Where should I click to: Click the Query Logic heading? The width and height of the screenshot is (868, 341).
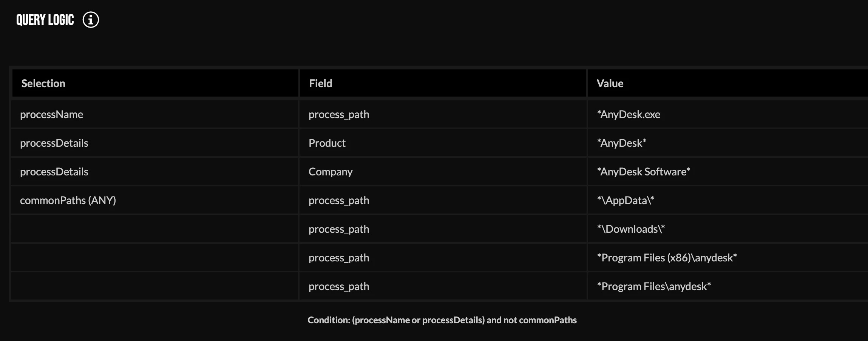45,20
